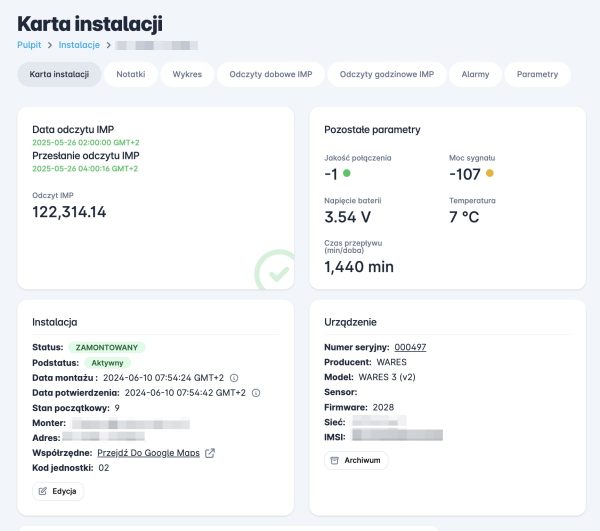
Task: Click serial number 000497 link
Action: point(410,347)
